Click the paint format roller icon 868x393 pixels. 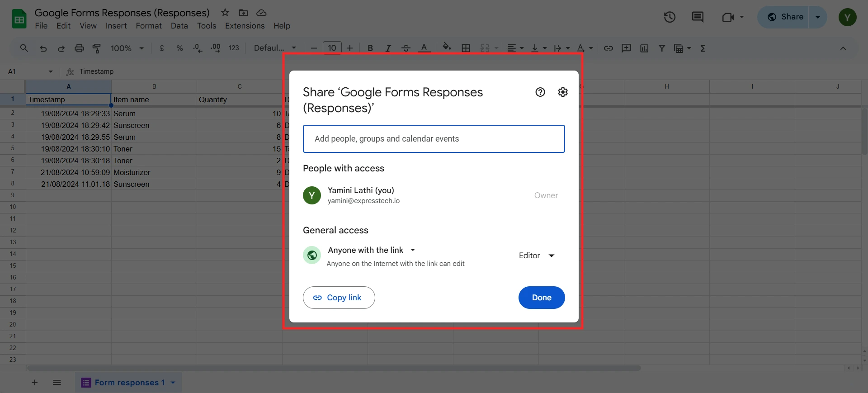point(97,48)
